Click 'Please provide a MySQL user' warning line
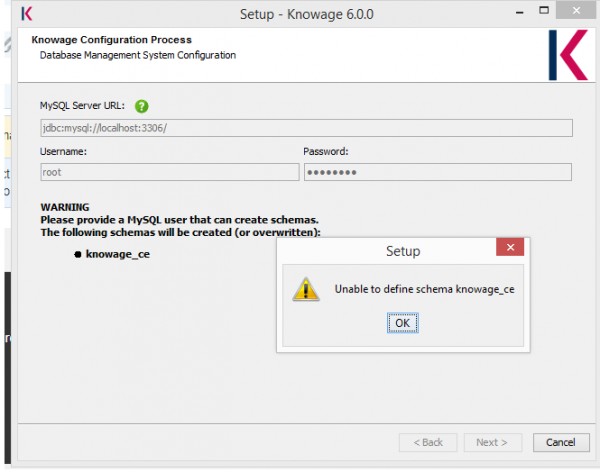 click(179, 220)
